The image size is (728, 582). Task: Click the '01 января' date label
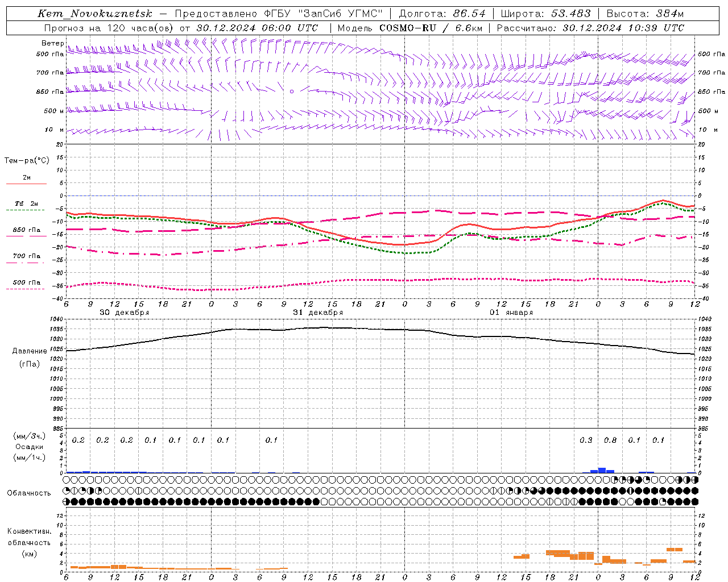click(511, 313)
